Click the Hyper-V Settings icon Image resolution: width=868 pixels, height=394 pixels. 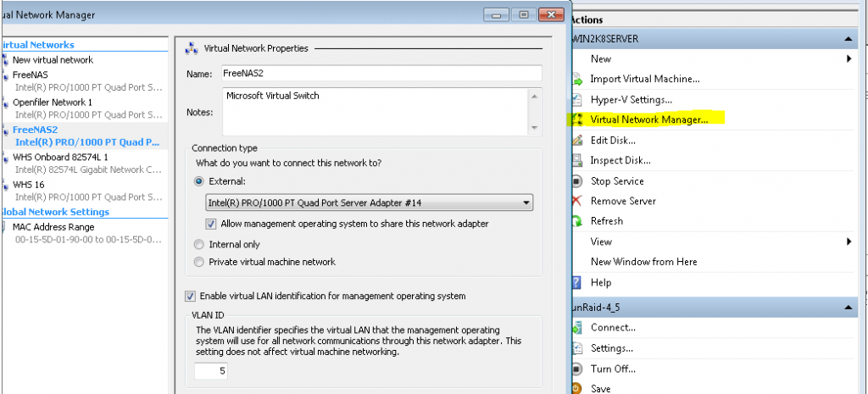[x=576, y=100]
